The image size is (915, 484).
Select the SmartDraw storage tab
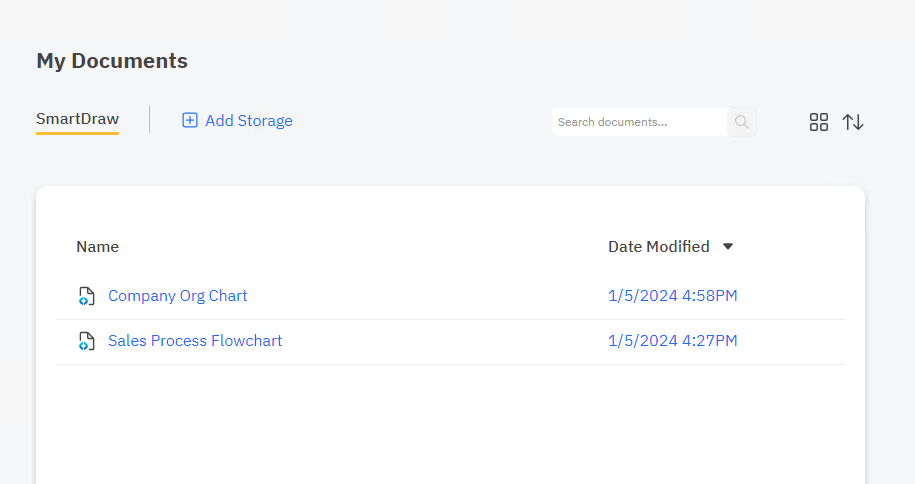77,120
